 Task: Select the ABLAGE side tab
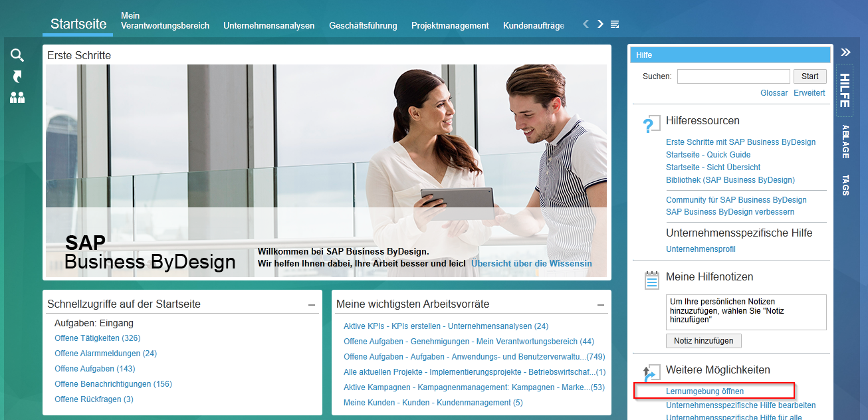[845, 142]
